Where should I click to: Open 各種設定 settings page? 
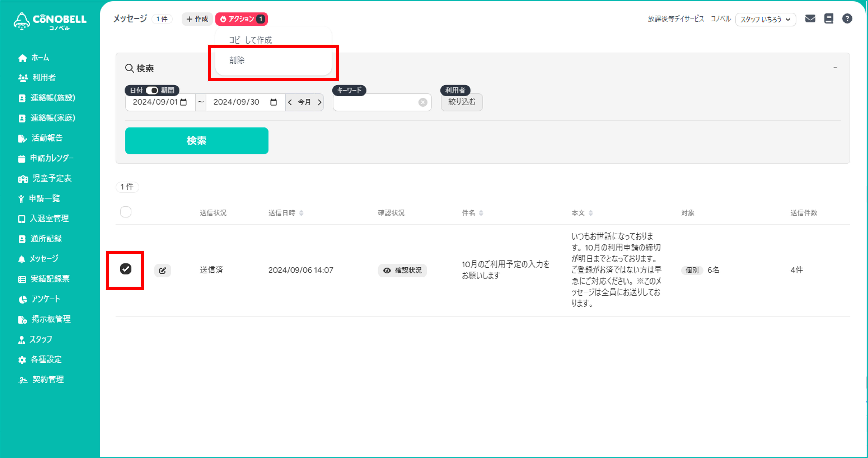(x=40, y=359)
